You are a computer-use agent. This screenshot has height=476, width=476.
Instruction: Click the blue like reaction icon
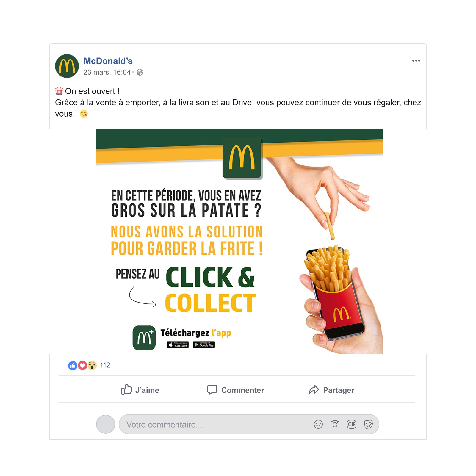pyautogui.click(x=73, y=365)
